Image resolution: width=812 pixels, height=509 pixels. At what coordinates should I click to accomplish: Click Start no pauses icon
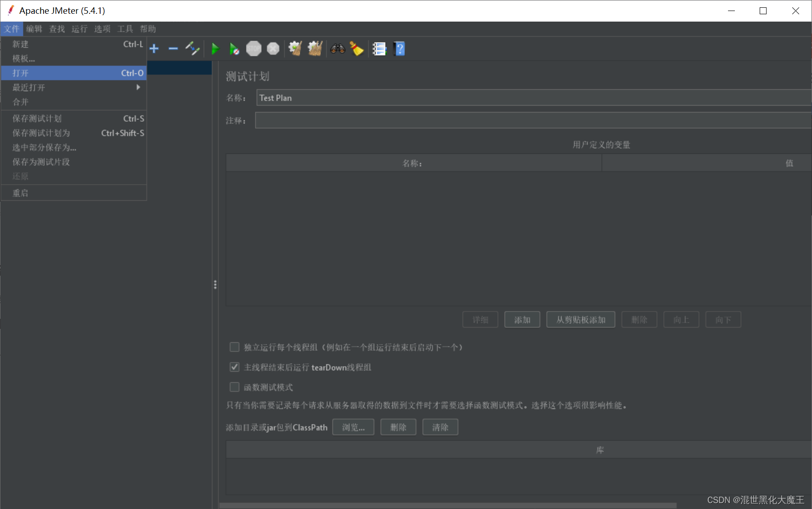pyautogui.click(x=234, y=49)
